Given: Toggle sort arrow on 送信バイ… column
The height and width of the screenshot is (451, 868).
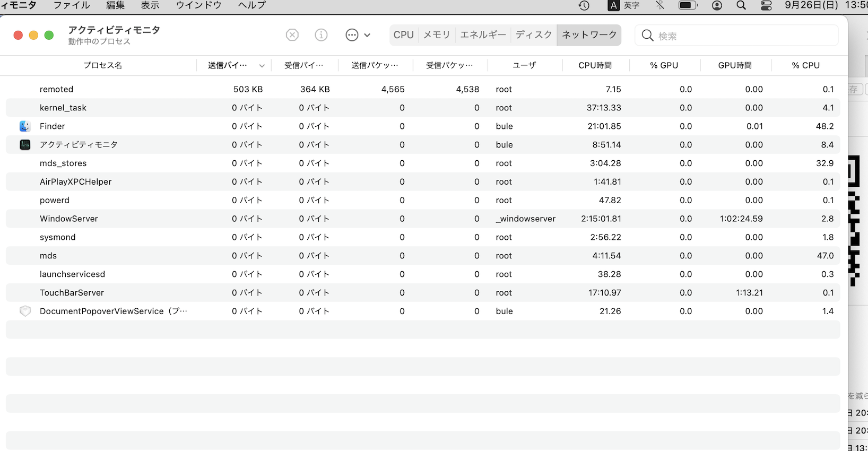Looking at the screenshot, I should click(262, 66).
